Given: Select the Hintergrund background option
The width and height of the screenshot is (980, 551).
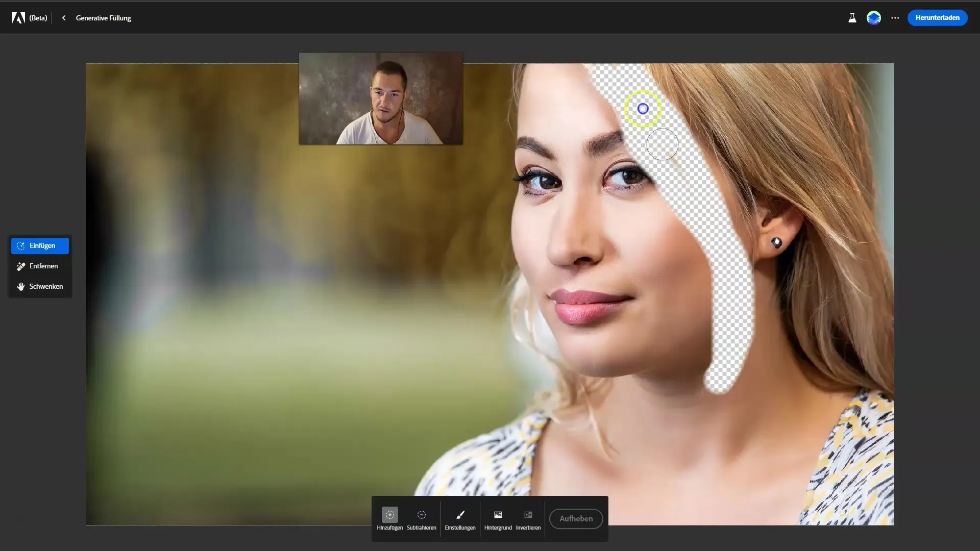Looking at the screenshot, I should point(498,519).
